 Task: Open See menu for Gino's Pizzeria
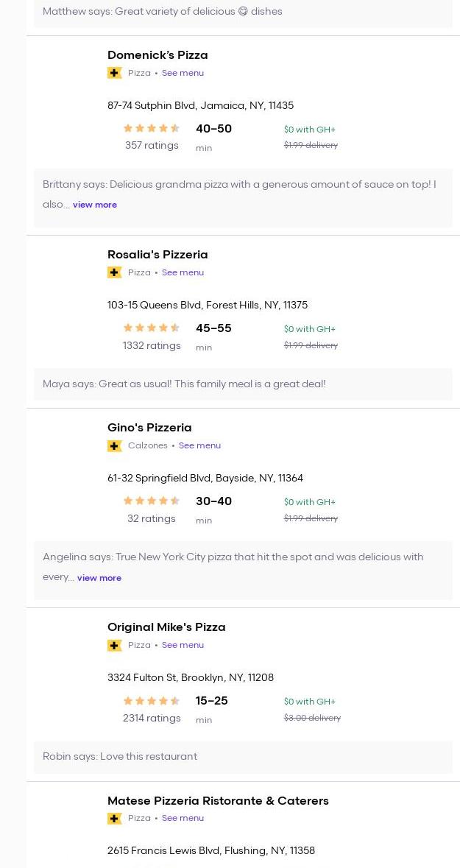pyautogui.click(x=199, y=445)
